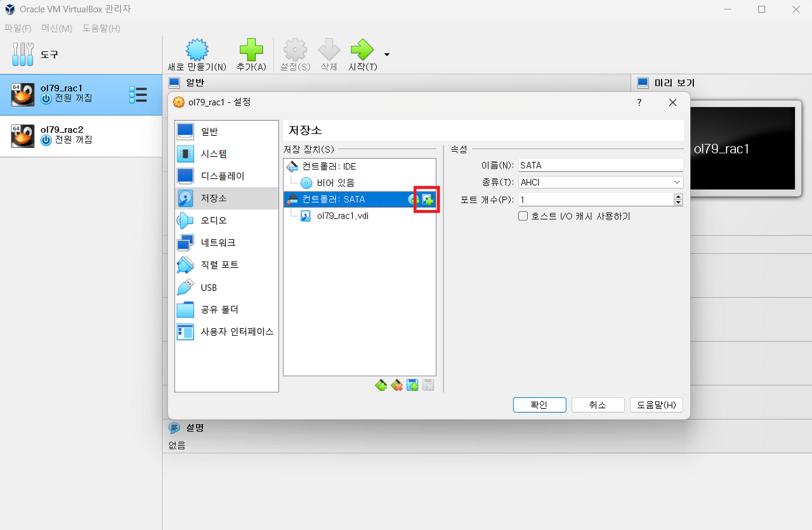This screenshot has height=530, width=812.
Task: Click the greyed remove attachment icon below storage tree
Action: pos(428,385)
